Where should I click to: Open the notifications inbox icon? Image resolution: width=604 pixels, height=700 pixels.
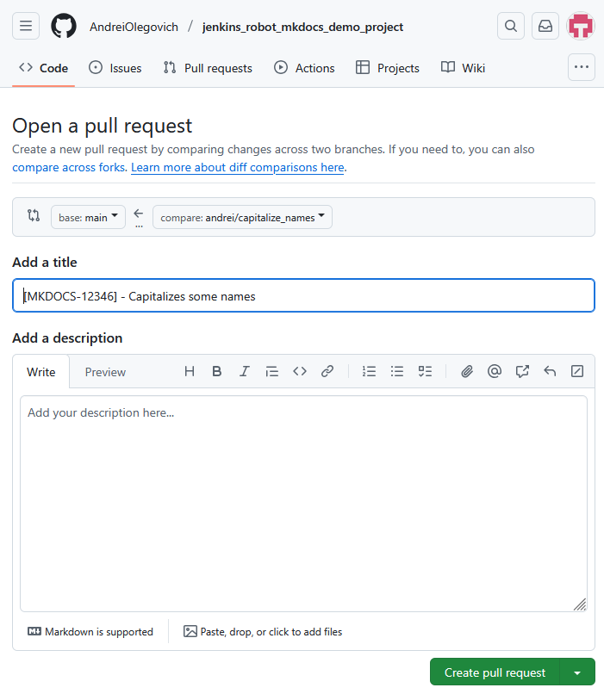click(x=545, y=26)
